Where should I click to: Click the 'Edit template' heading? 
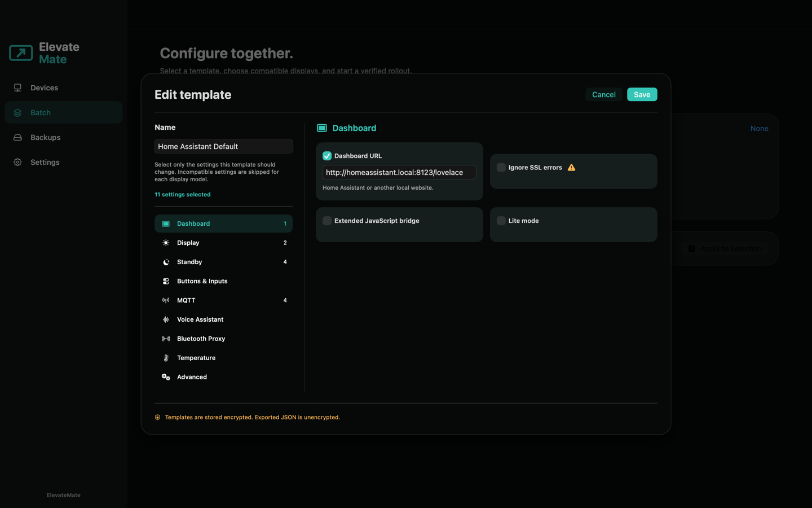tap(193, 94)
